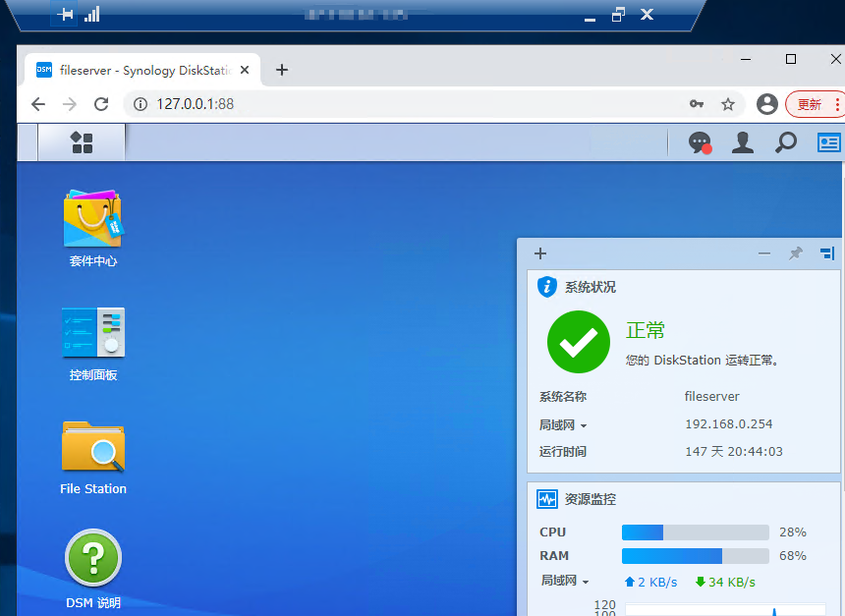Pin the widget panel with the pushpin icon
845x616 pixels.
(796, 253)
